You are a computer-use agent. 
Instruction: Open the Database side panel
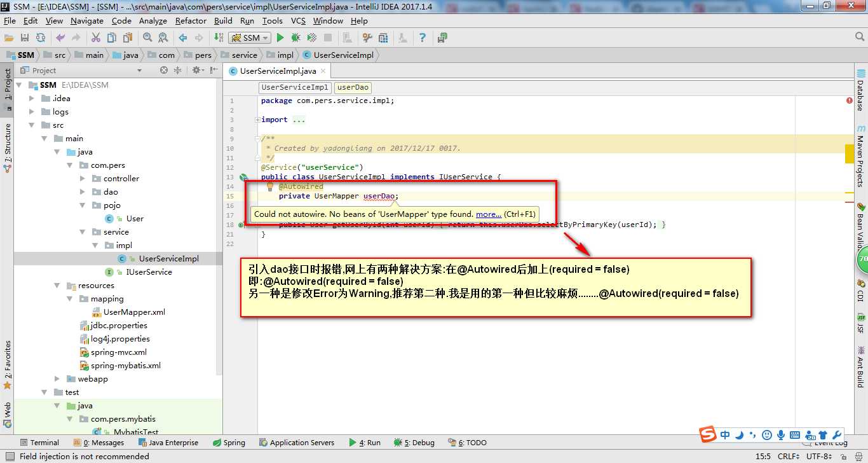pyautogui.click(x=860, y=90)
